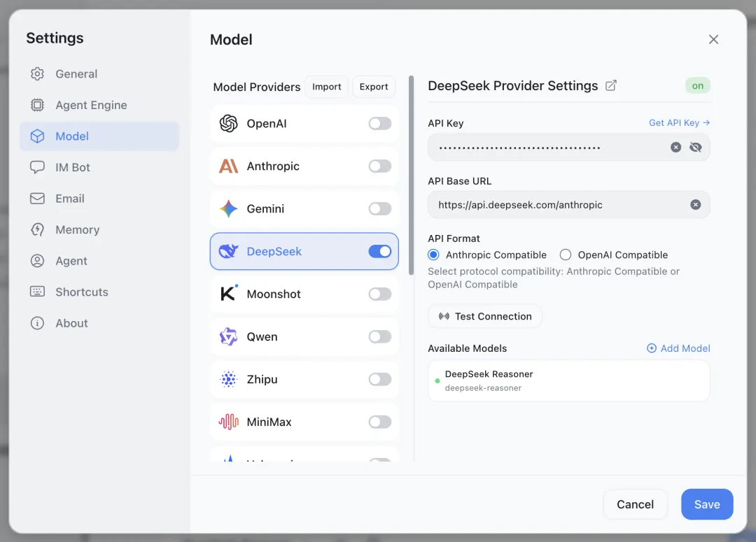
Task: Choose Anthropic Compatible radio option
Action: coord(434,255)
